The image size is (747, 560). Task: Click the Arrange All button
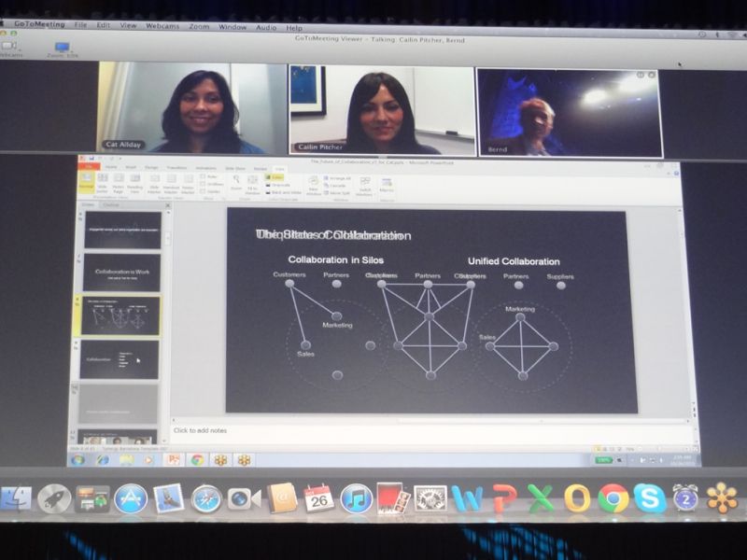coord(337,178)
